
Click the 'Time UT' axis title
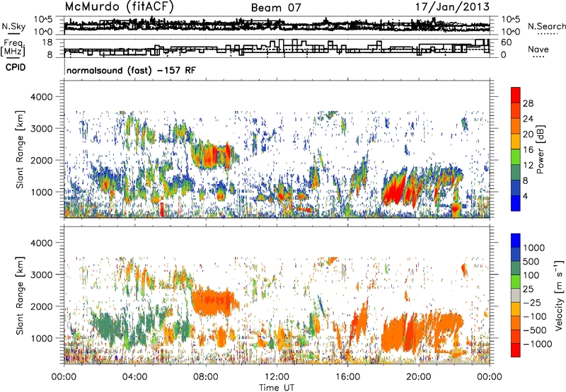pyautogui.click(x=277, y=388)
